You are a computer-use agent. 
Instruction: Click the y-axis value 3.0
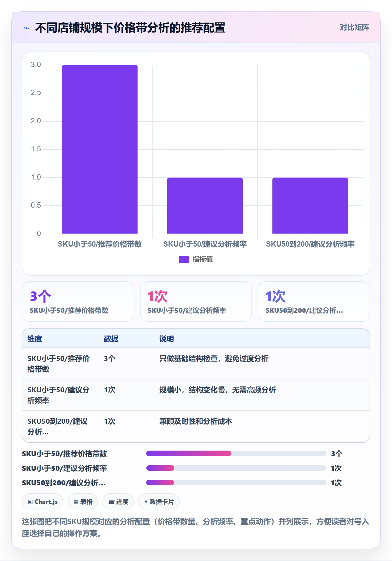(36, 65)
